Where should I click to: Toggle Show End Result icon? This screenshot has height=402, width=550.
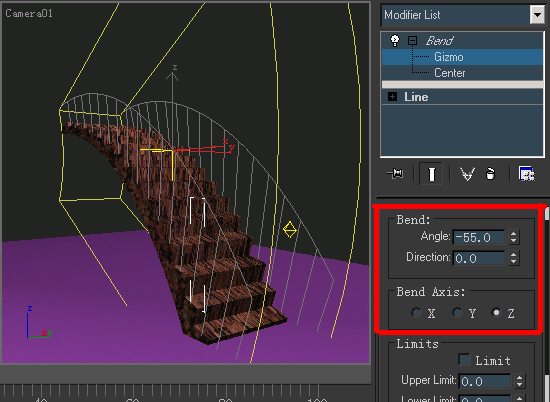click(431, 174)
